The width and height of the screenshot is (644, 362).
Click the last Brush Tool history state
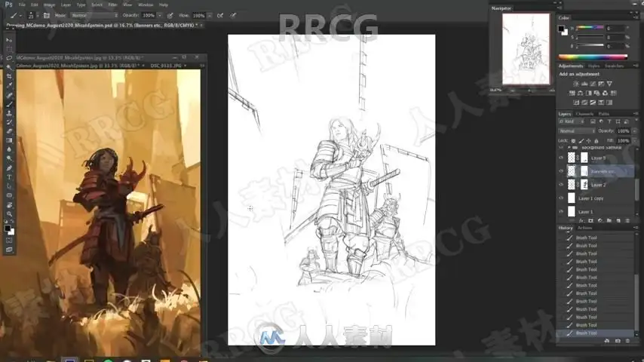click(x=596, y=333)
